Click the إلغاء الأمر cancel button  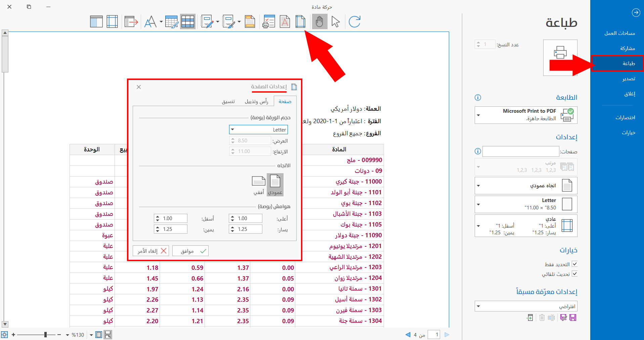[151, 251]
